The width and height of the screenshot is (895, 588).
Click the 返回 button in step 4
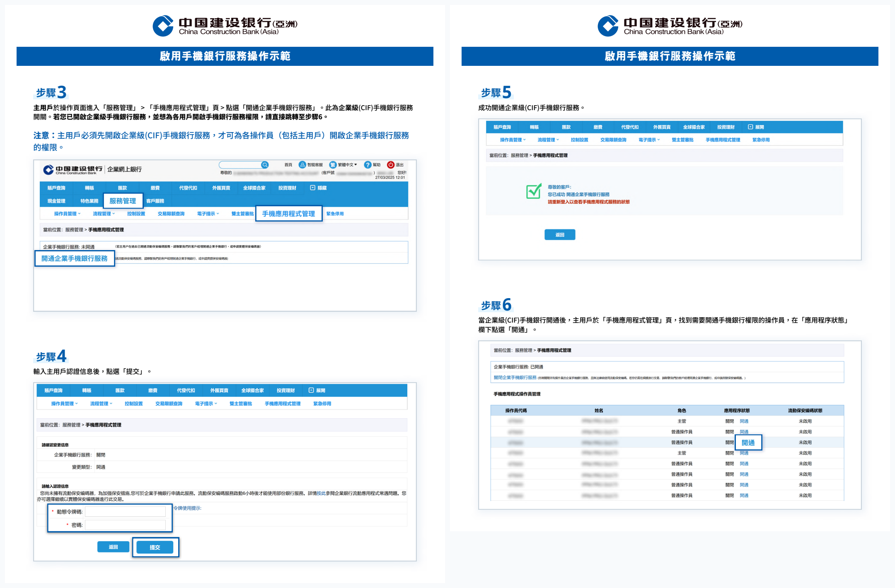tap(114, 547)
